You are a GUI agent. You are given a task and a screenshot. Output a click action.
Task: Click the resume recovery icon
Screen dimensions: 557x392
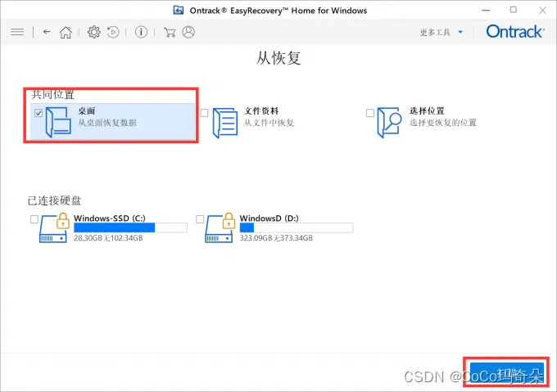point(113,32)
